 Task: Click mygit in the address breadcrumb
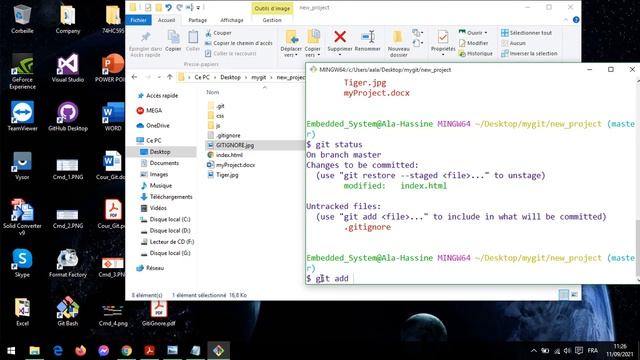point(259,77)
